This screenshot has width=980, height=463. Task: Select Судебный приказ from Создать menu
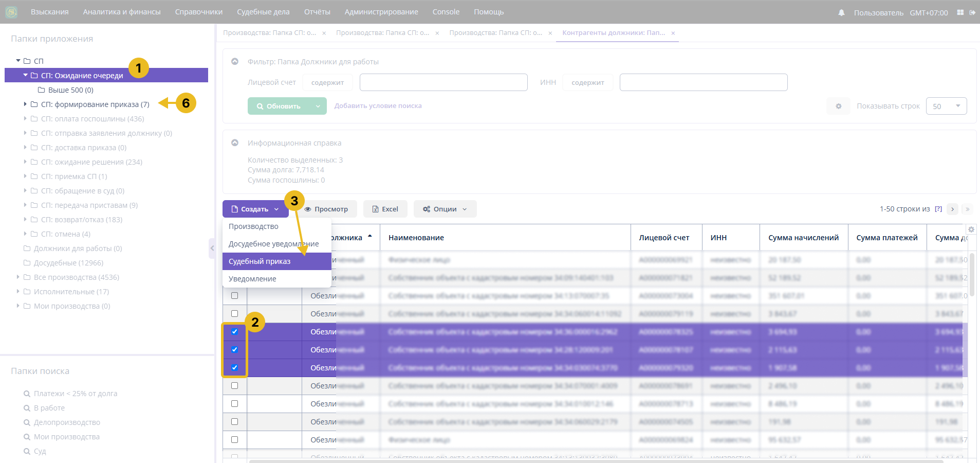pos(260,261)
